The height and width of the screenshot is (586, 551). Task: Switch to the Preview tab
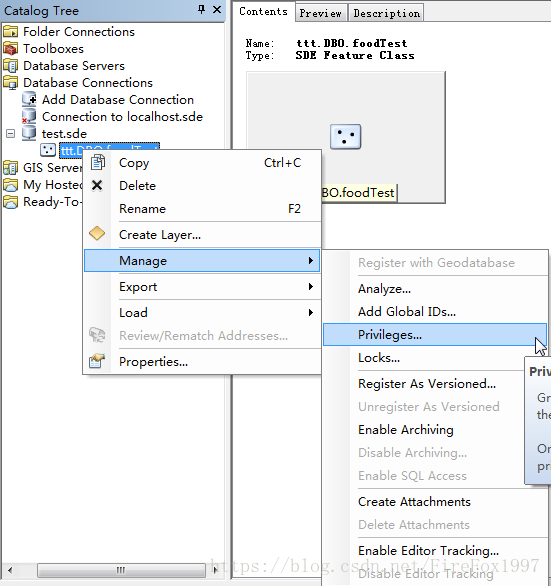321,13
